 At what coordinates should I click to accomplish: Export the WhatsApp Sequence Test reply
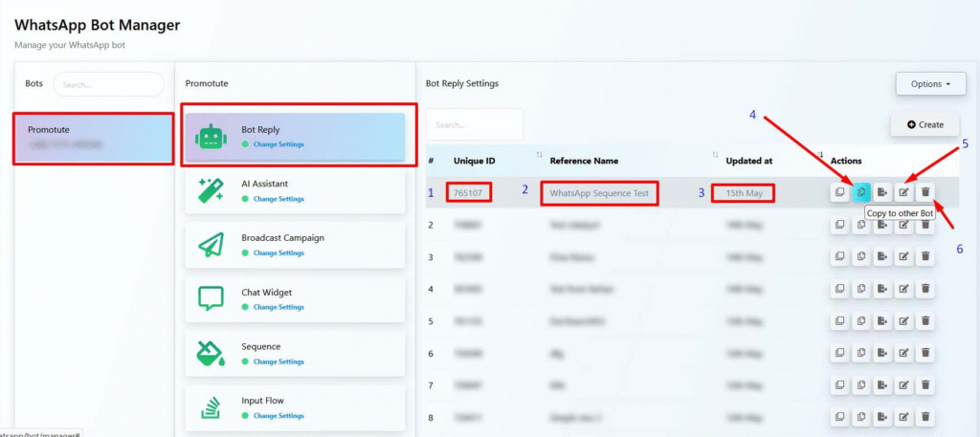click(x=882, y=192)
